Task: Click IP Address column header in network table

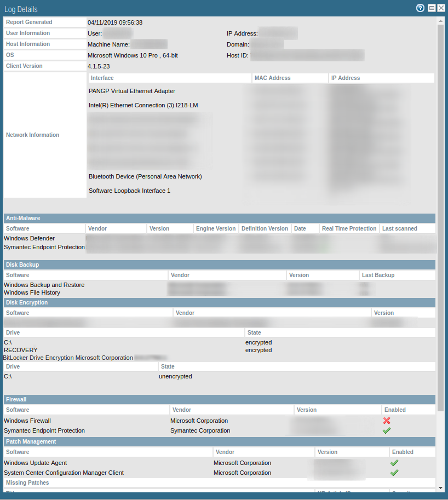Action: (x=381, y=78)
